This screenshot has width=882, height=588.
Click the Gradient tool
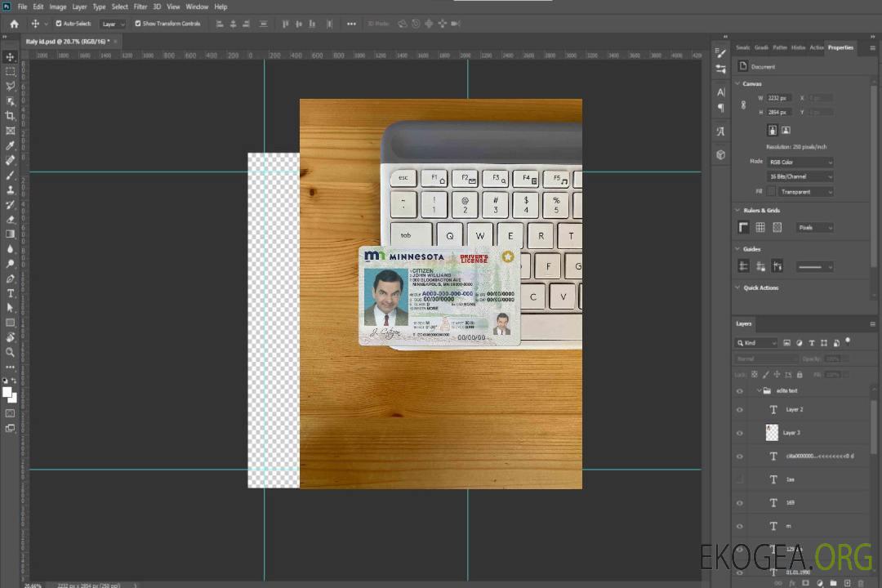pos(11,234)
